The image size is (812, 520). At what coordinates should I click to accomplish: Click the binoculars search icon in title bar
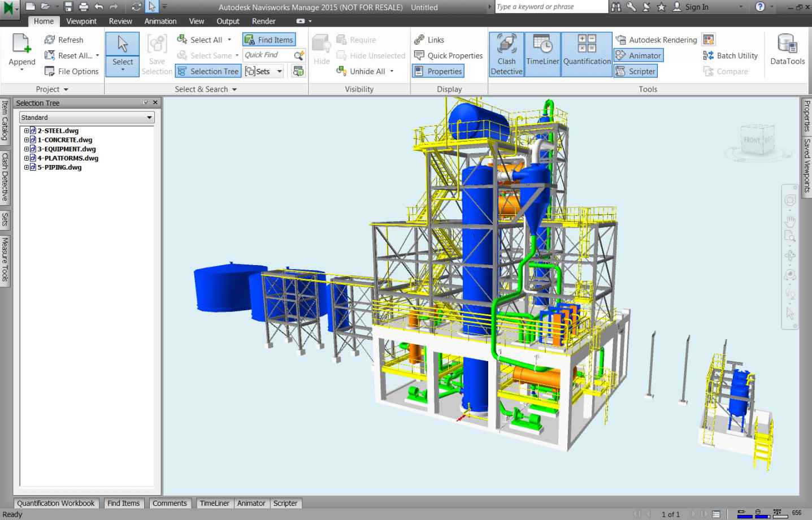point(616,7)
